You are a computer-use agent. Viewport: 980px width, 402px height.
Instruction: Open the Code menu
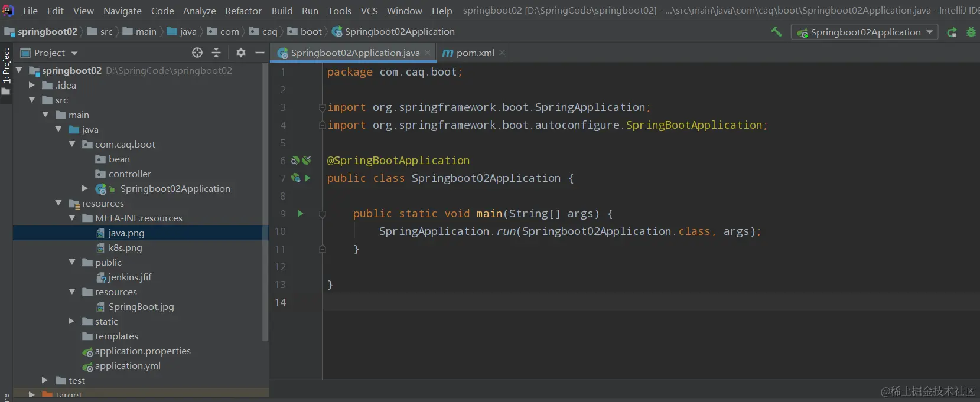click(162, 11)
